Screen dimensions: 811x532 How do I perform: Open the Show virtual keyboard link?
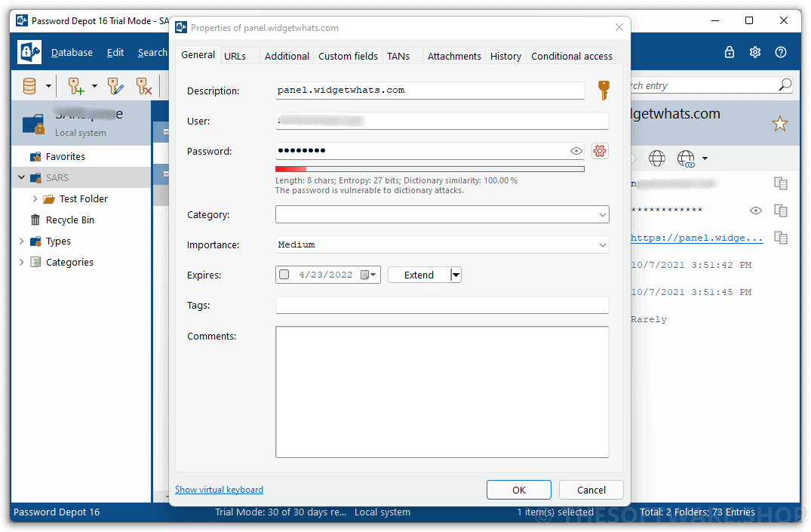click(x=219, y=490)
